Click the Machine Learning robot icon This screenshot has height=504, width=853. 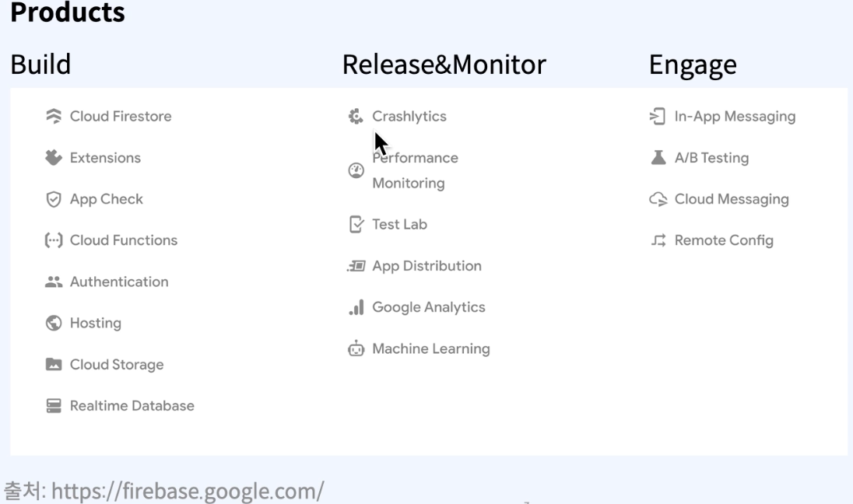(x=356, y=348)
